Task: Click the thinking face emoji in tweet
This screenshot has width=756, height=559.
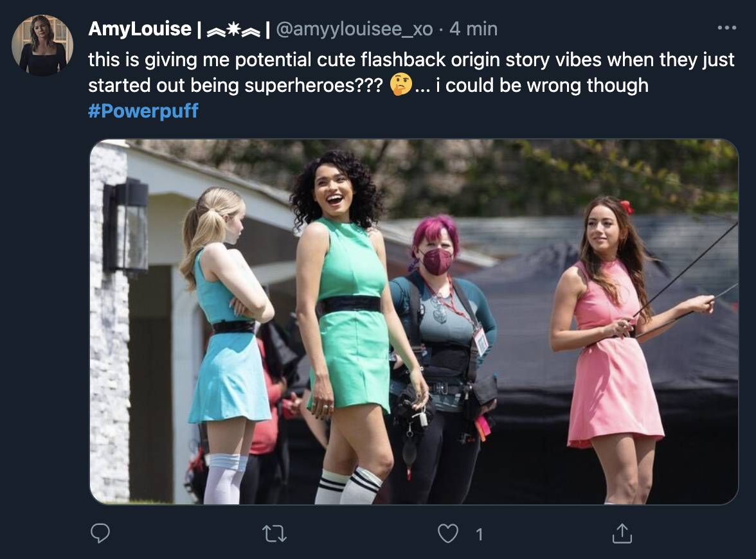Action: (x=401, y=85)
